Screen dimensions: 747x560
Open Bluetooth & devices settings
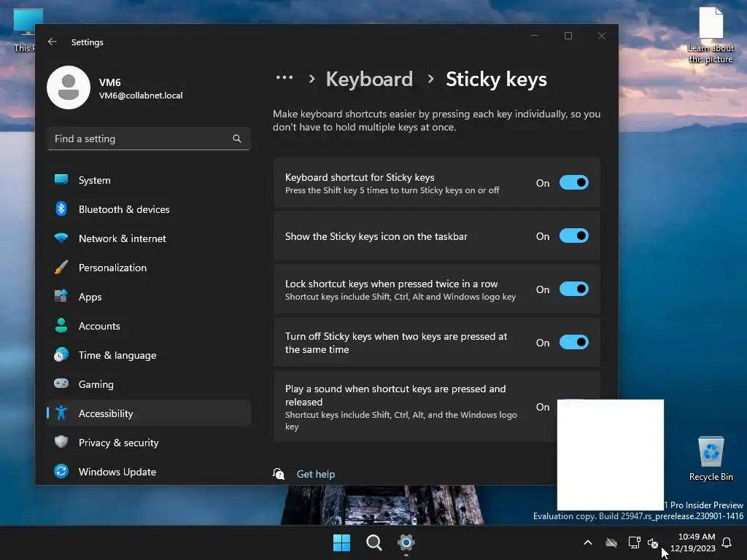coord(149,209)
